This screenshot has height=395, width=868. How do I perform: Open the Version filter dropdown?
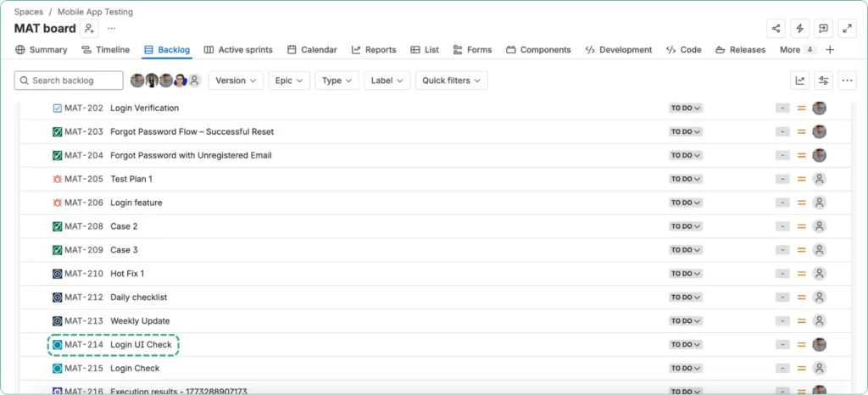coord(236,81)
